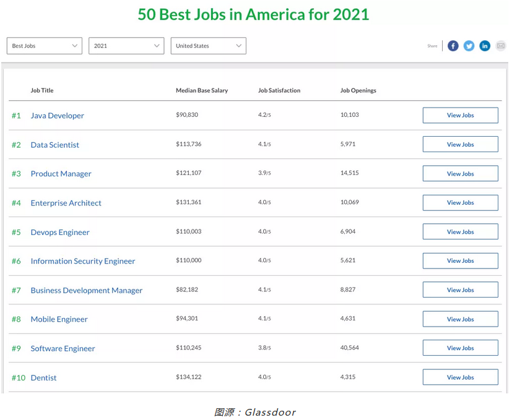The height and width of the screenshot is (420, 512).
Task: View Jobs for Business Development Manager
Action: click(x=461, y=289)
